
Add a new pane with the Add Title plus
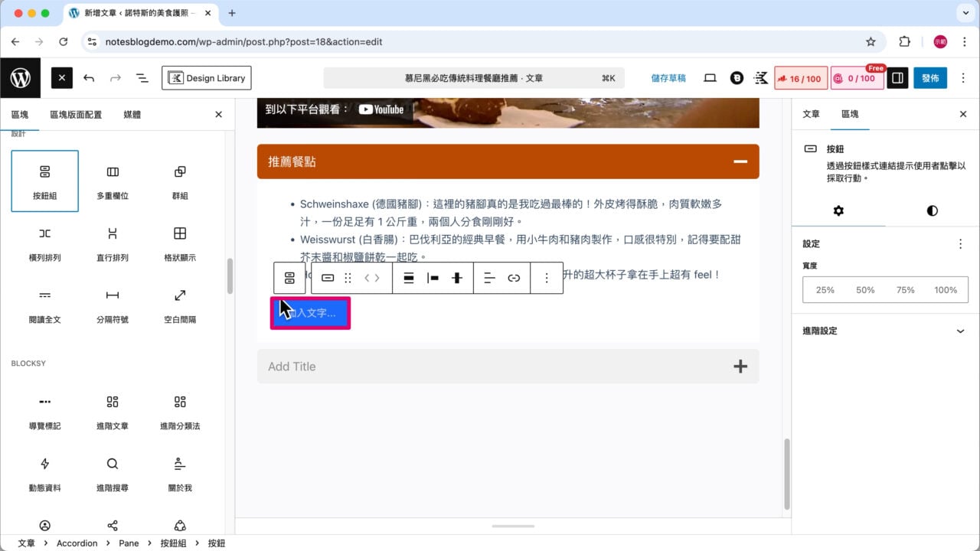click(x=740, y=367)
